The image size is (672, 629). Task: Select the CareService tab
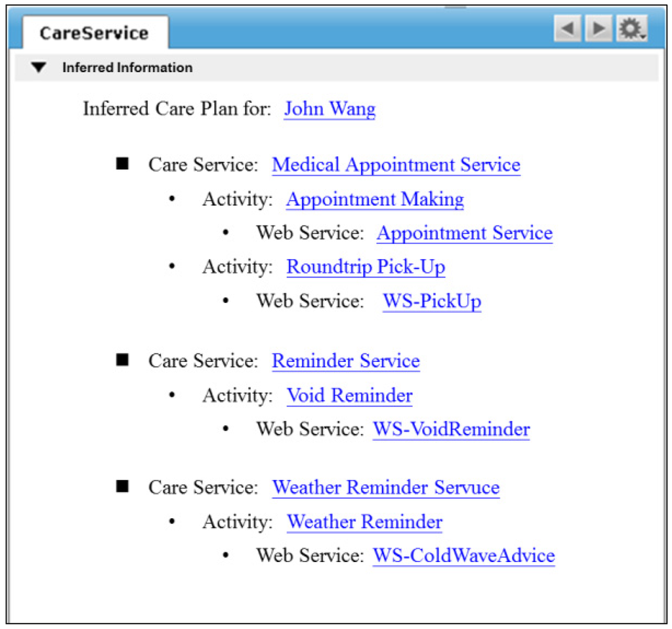click(95, 33)
